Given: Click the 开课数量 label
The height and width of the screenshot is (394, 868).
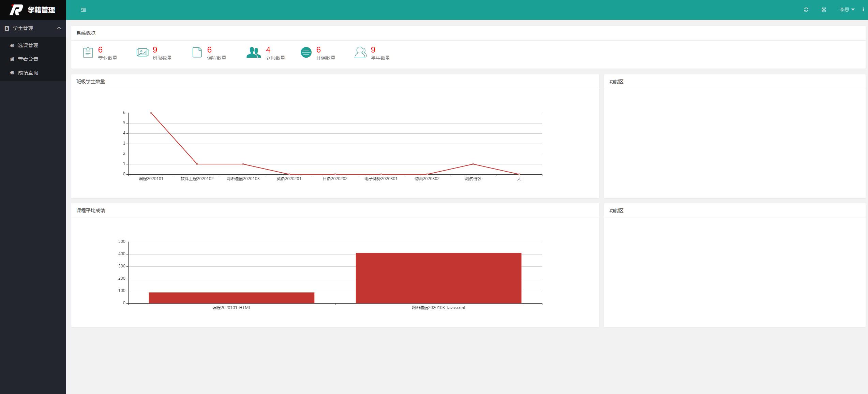Looking at the screenshot, I should [x=326, y=58].
